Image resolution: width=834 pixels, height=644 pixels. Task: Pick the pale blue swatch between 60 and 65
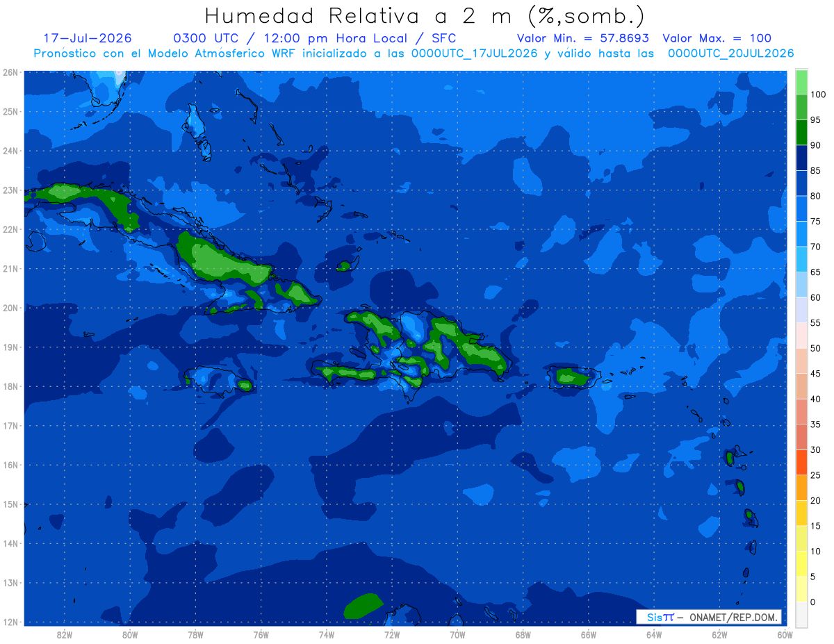pos(801,285)
